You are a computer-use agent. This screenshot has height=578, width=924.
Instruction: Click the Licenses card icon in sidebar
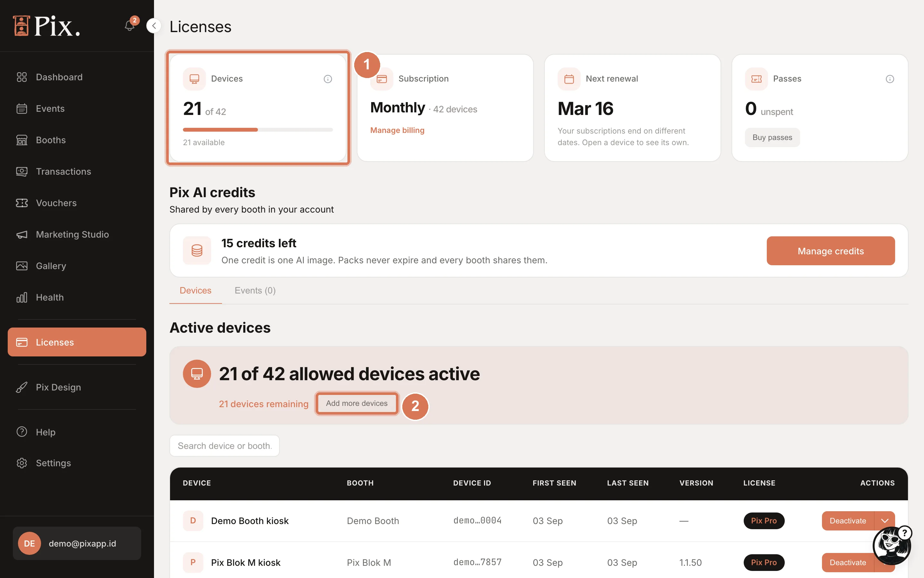(x=22, y=342)
